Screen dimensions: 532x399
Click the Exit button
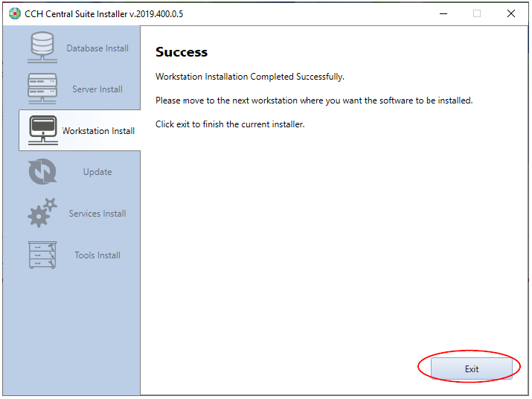point(471,368)
